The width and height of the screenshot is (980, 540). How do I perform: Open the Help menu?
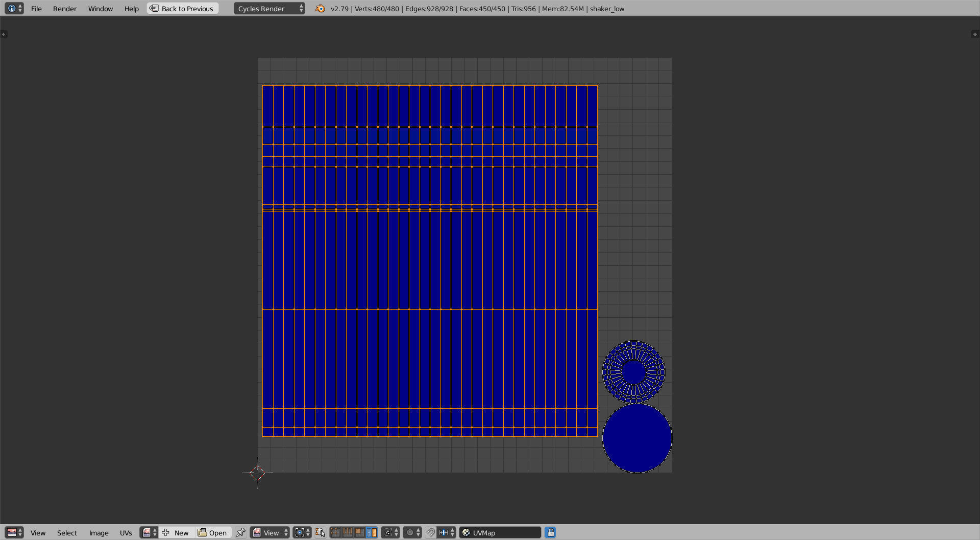(x=132, y=9)
